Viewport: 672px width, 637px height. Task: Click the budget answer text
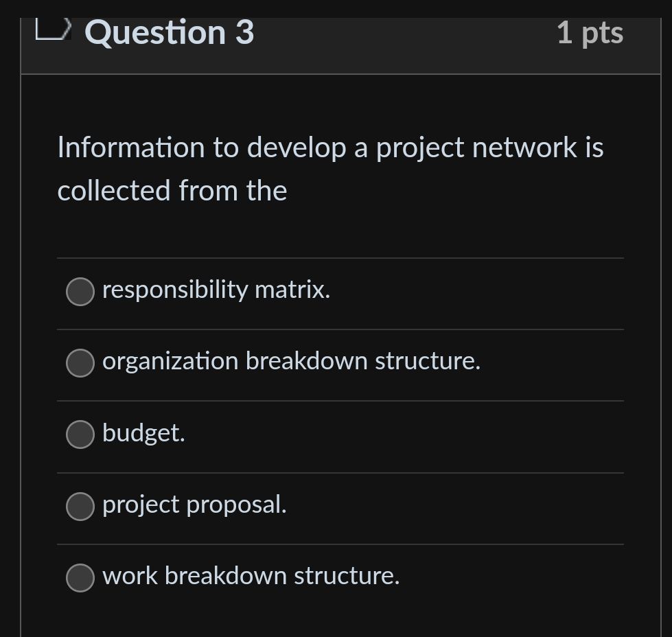[143, 433]
